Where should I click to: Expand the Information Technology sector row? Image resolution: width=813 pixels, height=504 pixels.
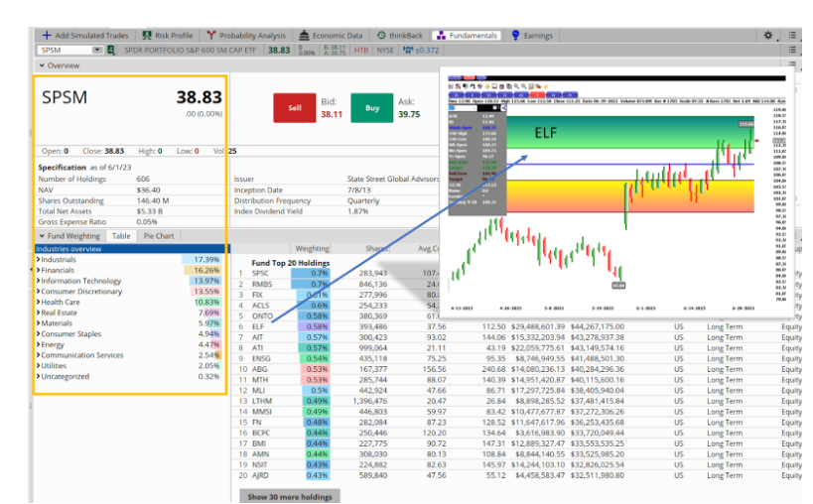tap(38, 280)
